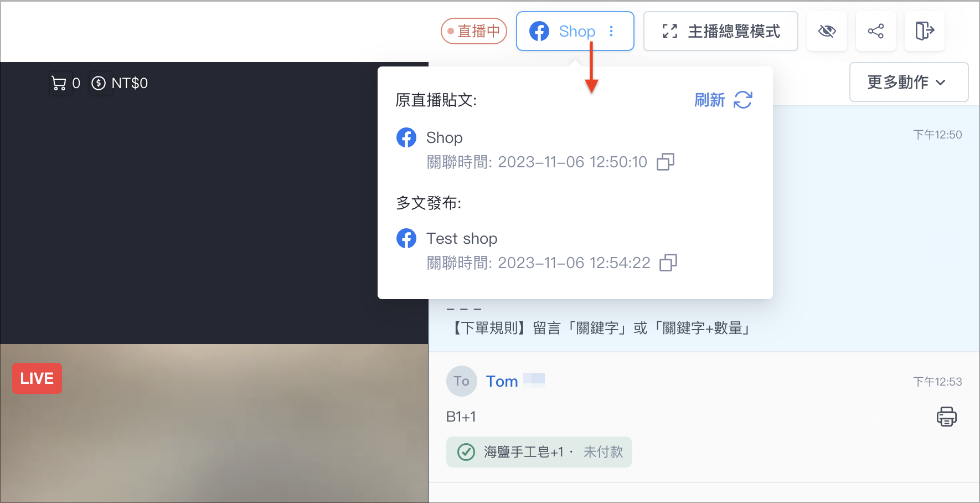The height and width of the screenshot is (503, 980).
Task: Click the 直播中 live status badge
Action: pyautogui.click(x=474, y=31)
